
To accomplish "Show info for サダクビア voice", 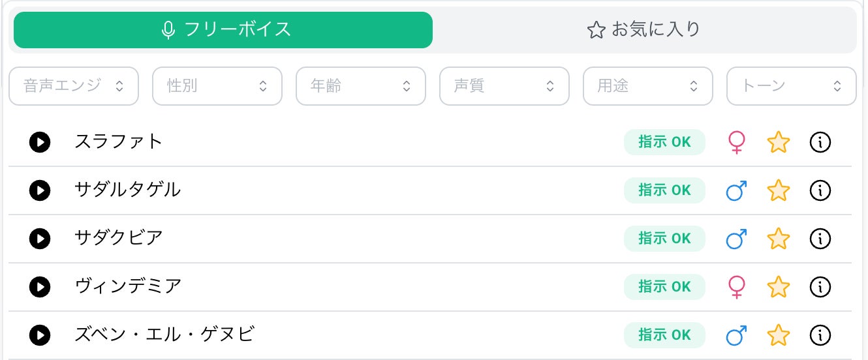I will coord(820,238).
